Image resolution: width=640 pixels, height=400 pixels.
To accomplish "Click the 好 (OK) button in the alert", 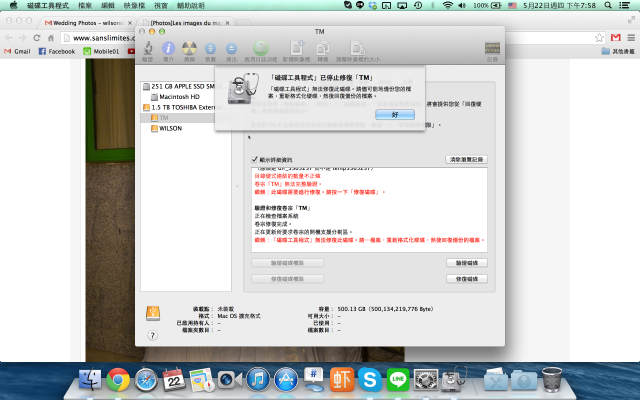I will click(395, 115).
